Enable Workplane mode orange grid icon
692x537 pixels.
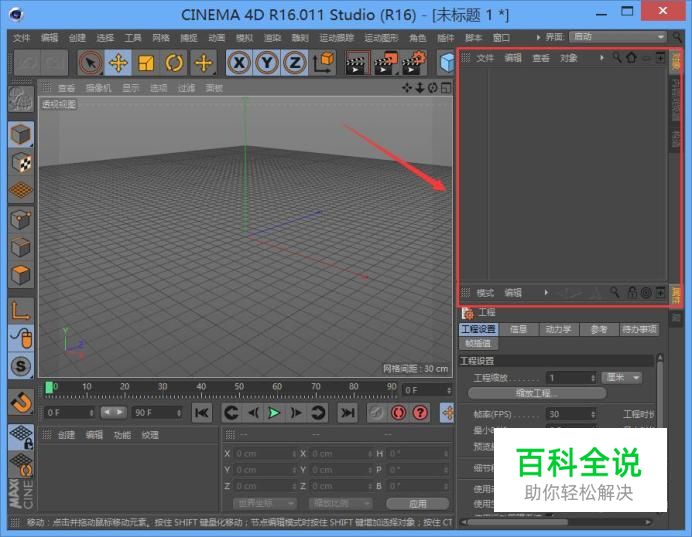tap(20, 191)
